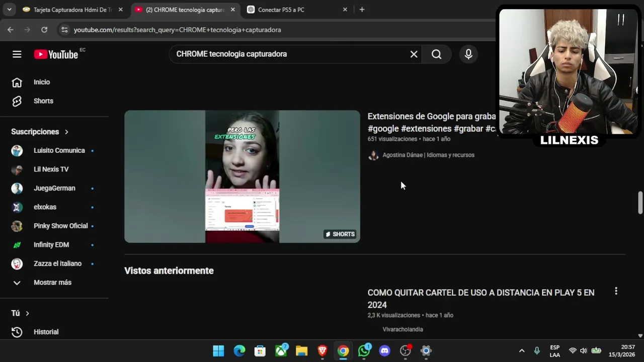Viewport: 644px width, 362px height.
Task: Open Xbox app from taskbar
Action: (x=281, y=351)
